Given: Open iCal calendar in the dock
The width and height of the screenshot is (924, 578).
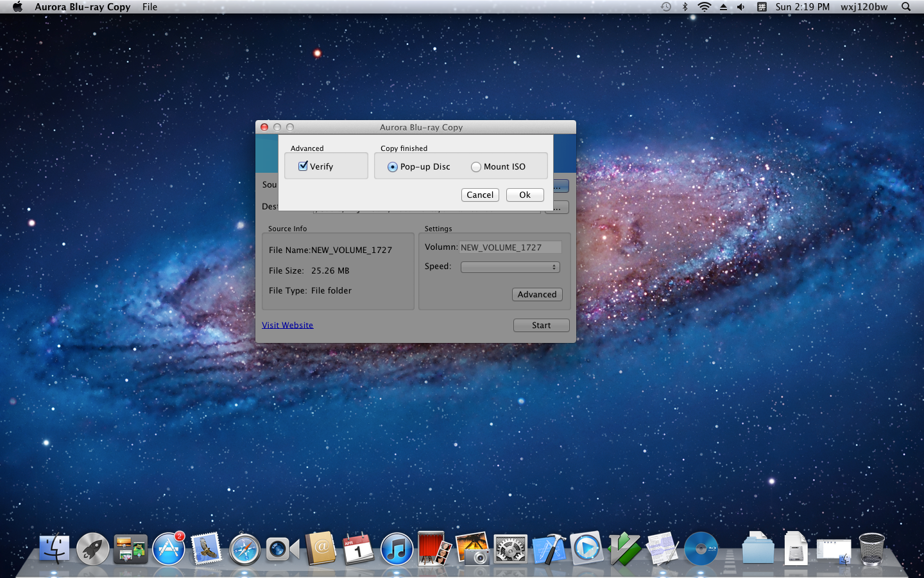Looking at the screenshot, I should pyautogui.click(x=358, y=550).
